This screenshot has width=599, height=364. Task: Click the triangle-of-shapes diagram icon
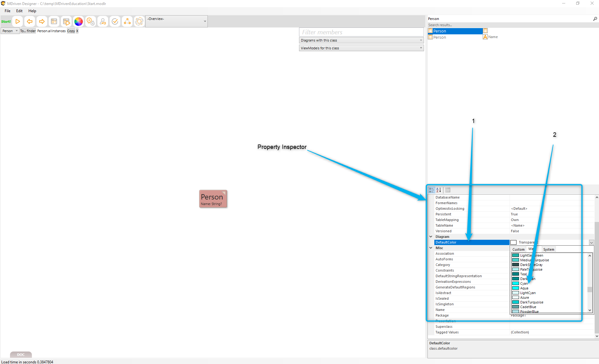(127, 22)
